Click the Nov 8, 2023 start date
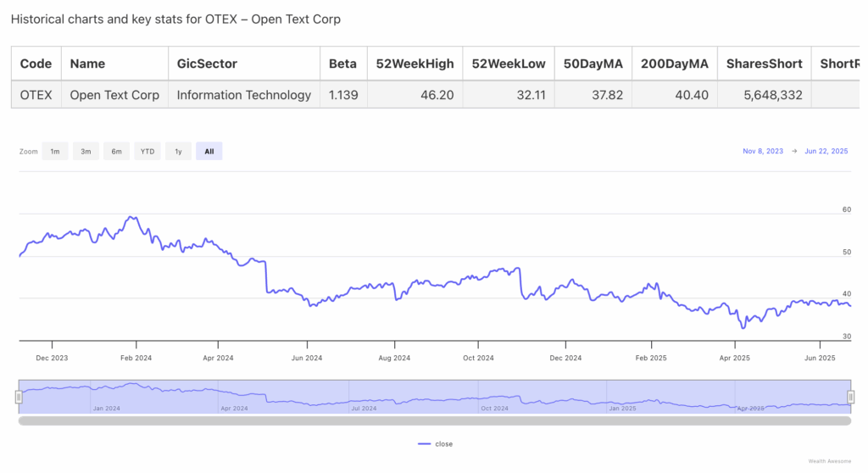 [x=763, y=151]
